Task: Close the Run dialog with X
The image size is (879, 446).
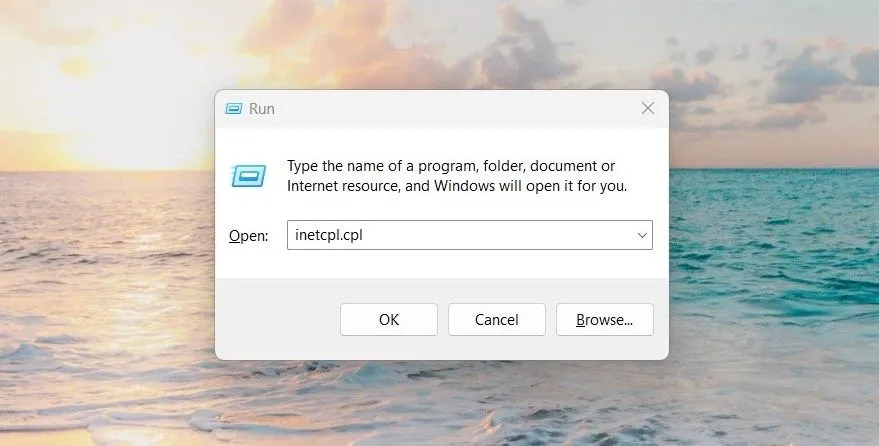Action: coord(648,108)
